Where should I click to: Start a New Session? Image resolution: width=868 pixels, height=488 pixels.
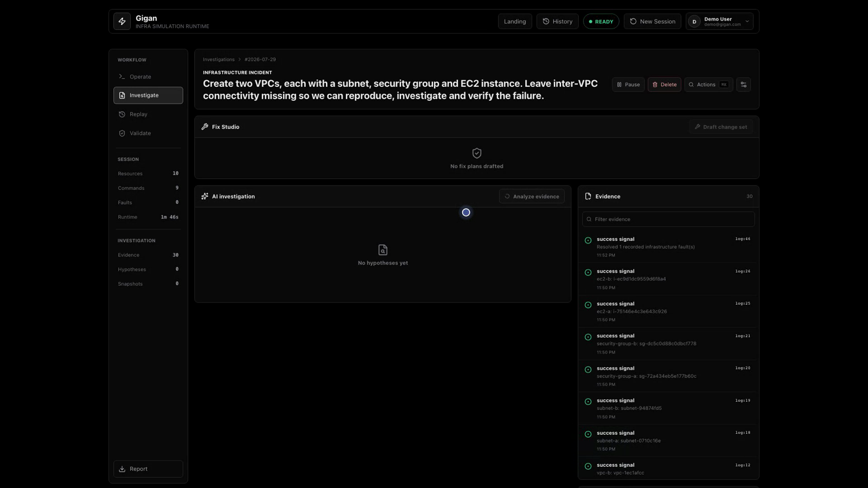coord(652,22)
